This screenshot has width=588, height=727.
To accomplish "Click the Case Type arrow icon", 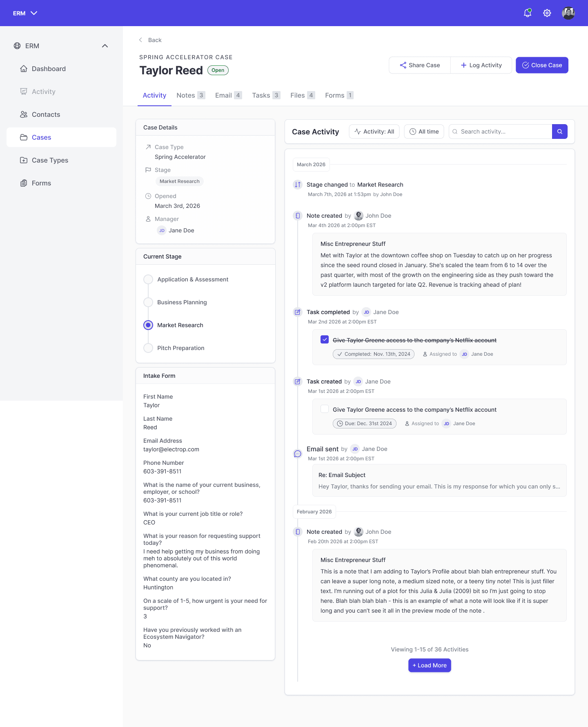I will point(148,147).
